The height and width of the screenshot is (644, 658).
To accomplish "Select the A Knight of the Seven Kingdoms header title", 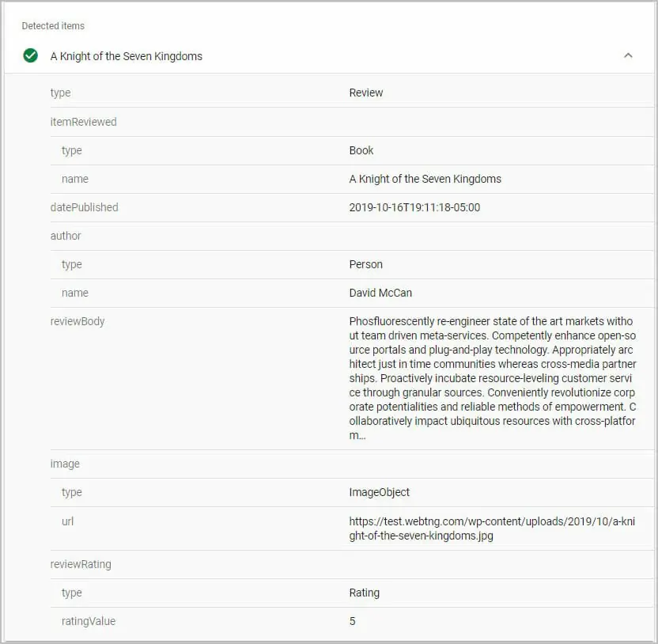I will click(127, 56).
